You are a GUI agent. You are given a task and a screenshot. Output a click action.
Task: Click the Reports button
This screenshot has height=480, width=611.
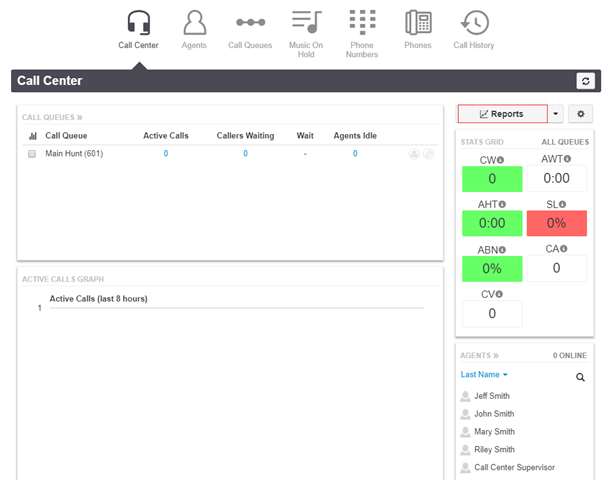tap(502, 114)
